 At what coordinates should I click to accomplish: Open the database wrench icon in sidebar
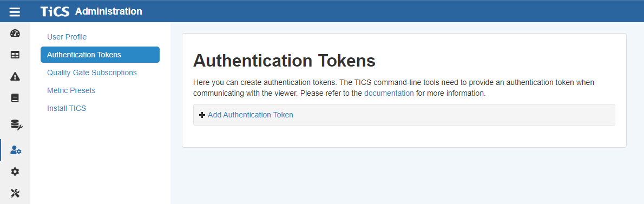click(x=16, y=125)
